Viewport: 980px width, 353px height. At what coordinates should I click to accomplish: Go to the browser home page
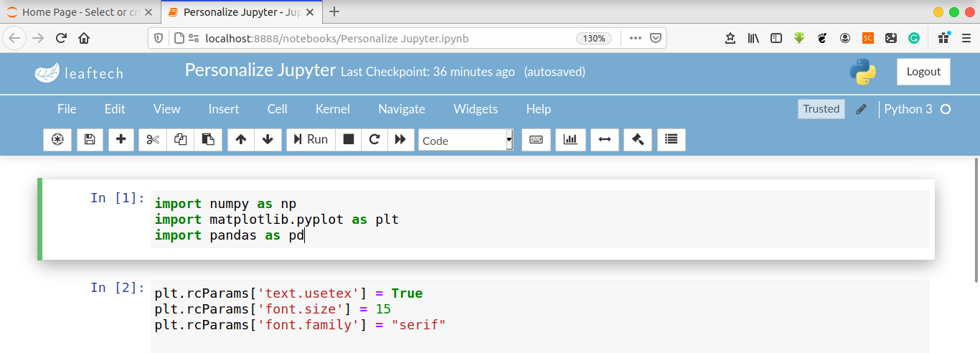pos(84,38)
